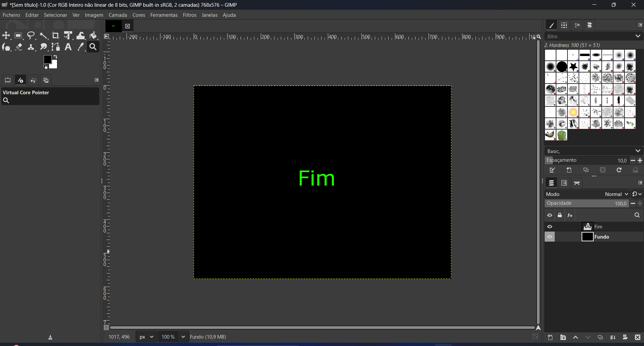This screenshot has width=644, height=346.
Task: Toggle the lock column header in layers
Action: point(560,215)
